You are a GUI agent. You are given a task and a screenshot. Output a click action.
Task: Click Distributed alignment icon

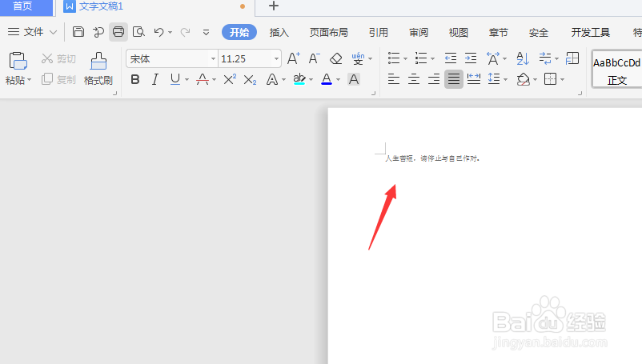point(474,78)
